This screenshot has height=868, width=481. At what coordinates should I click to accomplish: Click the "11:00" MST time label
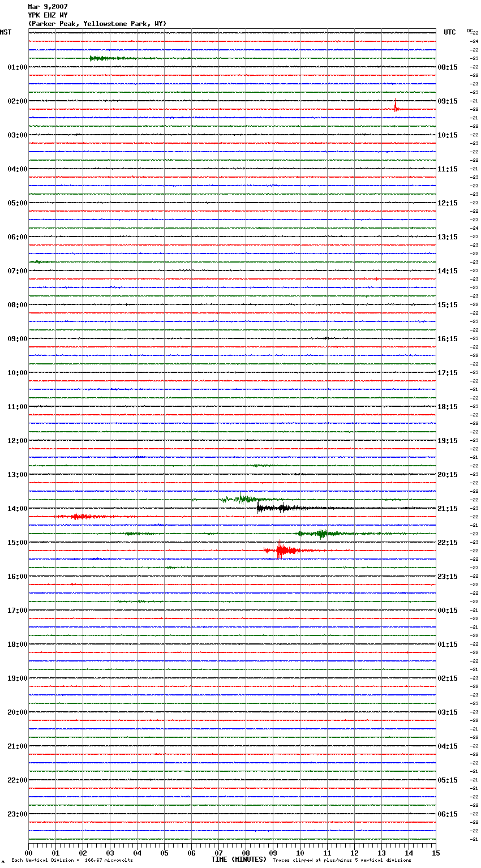pyautogui.click(x=17, y=407)
